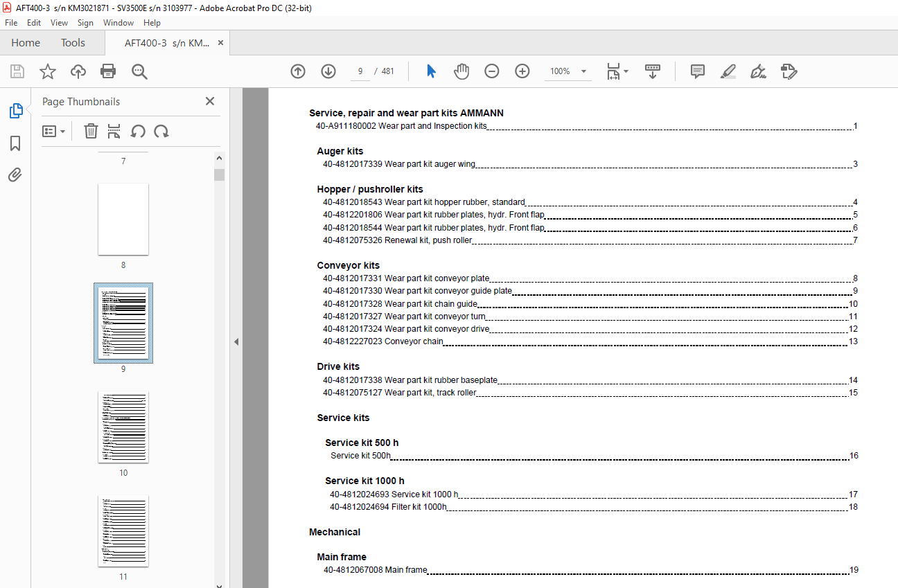This screenshot has height=588, width=898.
Task: Open the Attachments paperclip panel
Action: pyautogui.click(x=15, y=175)
